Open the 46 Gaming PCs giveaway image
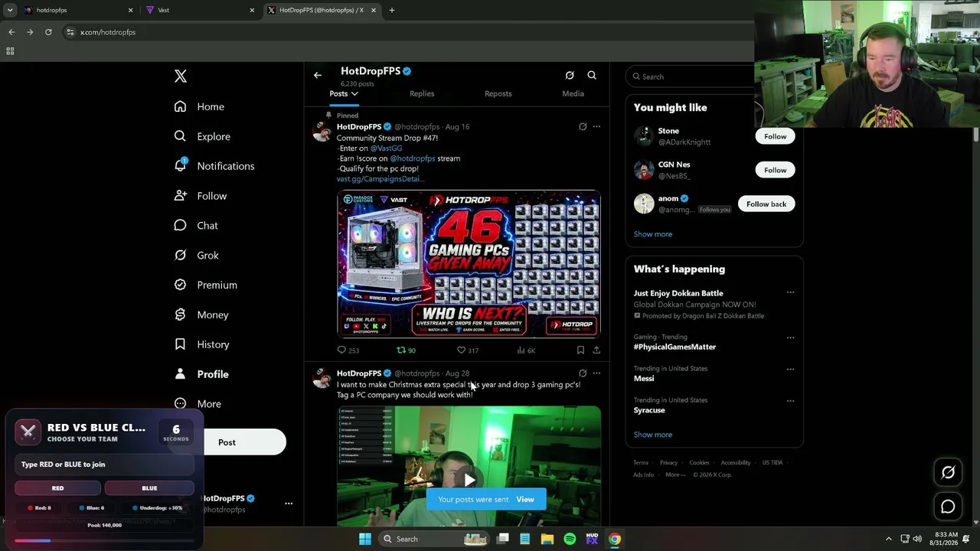 469,264
